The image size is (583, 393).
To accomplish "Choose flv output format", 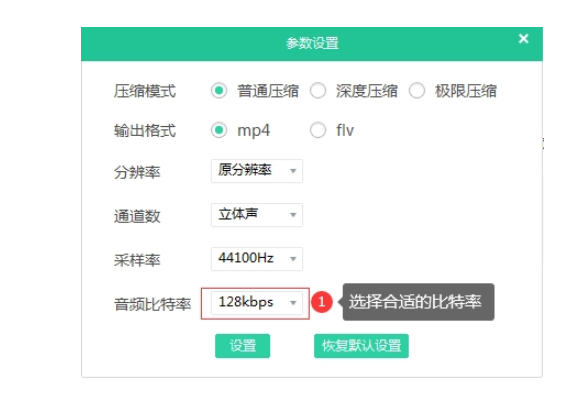I will (x=318, y=131).
